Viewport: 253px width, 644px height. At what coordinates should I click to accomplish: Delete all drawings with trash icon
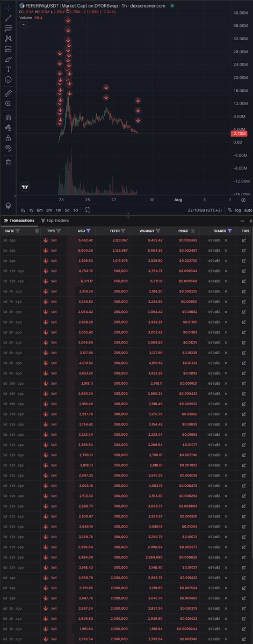pos(8,162)
